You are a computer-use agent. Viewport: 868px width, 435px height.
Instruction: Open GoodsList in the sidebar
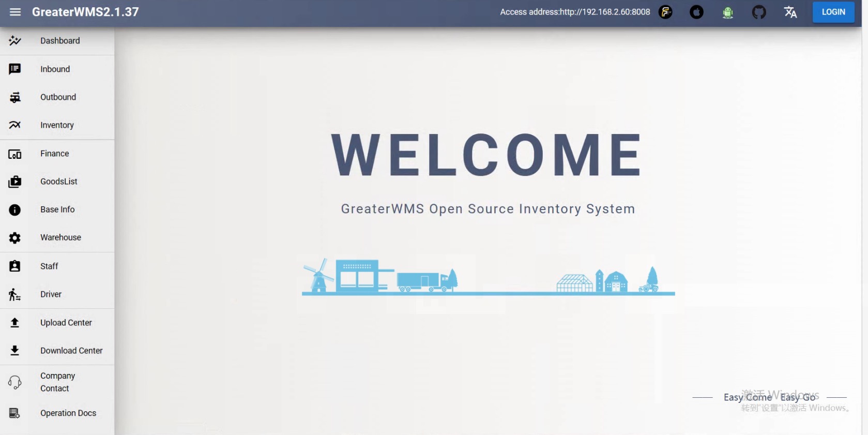(x=57, y=182)
